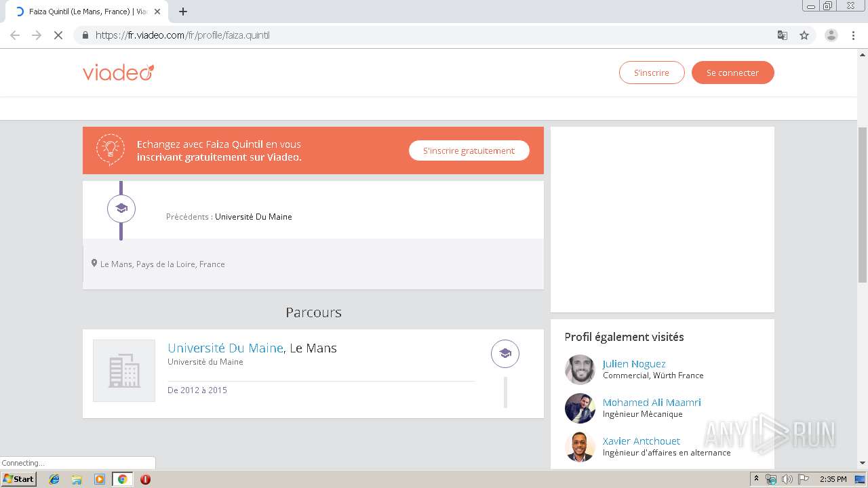Click the S'inscrire button
This screenshot has width=868, height=488.
[x=652, y=73]
